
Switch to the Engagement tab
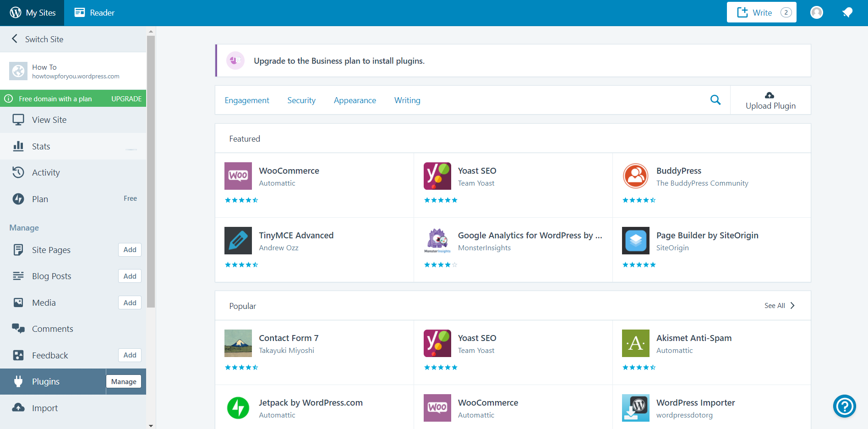(x=247, y=100)
